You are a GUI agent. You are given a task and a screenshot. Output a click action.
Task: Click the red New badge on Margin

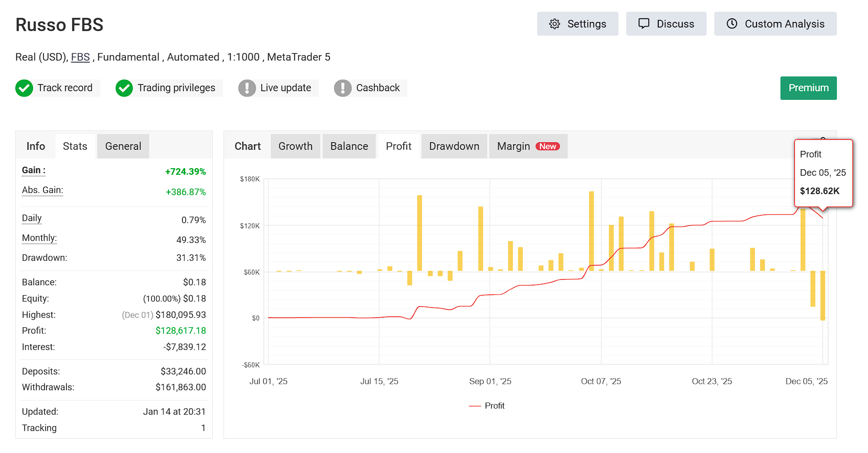pyautogui.click(x=547, y=147)
